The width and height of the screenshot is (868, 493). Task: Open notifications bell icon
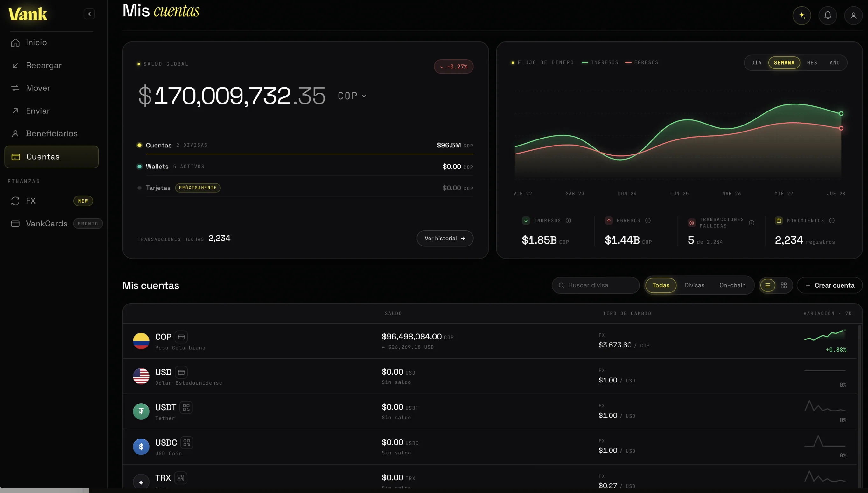point(828,15)
